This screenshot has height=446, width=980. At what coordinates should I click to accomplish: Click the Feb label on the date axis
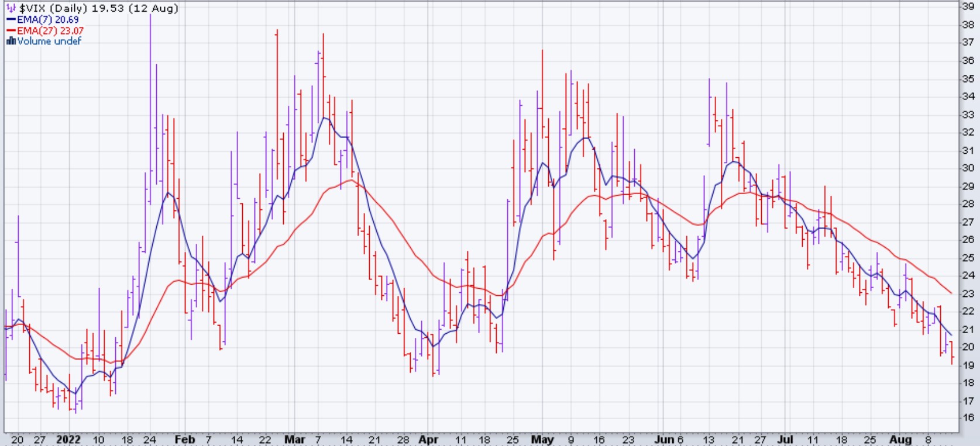[184, 440]
